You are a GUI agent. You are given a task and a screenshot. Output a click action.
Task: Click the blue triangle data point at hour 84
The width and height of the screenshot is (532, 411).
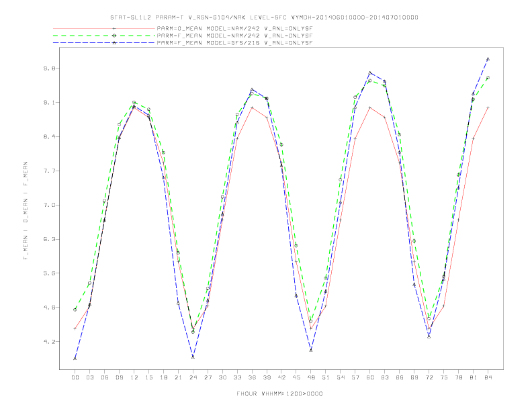pyautogui.click(x=488, y=59)
